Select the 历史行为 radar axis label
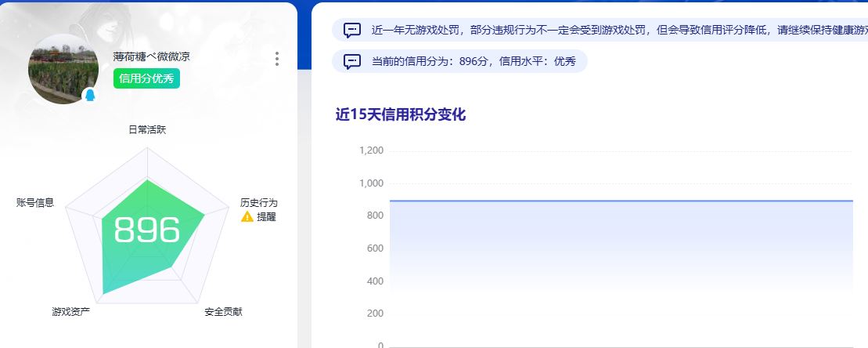Image resolution: width=868 pixels, height=348 pixels. (x=258, y=203)
